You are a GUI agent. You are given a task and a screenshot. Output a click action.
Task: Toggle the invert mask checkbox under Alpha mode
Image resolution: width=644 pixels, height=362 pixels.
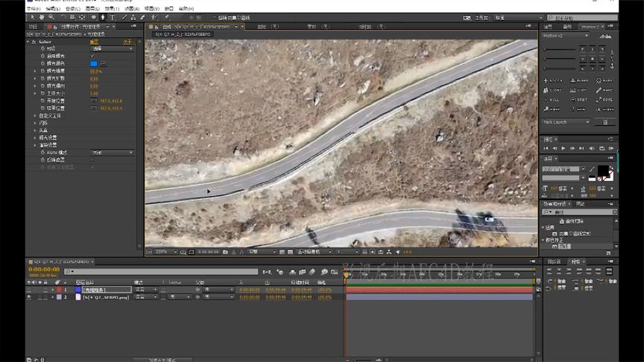[92, 159]
